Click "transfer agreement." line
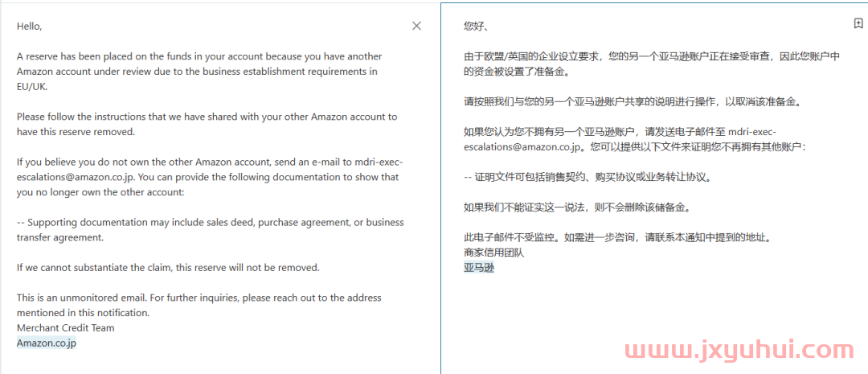The image size is (868, 374). pos(59,237)
